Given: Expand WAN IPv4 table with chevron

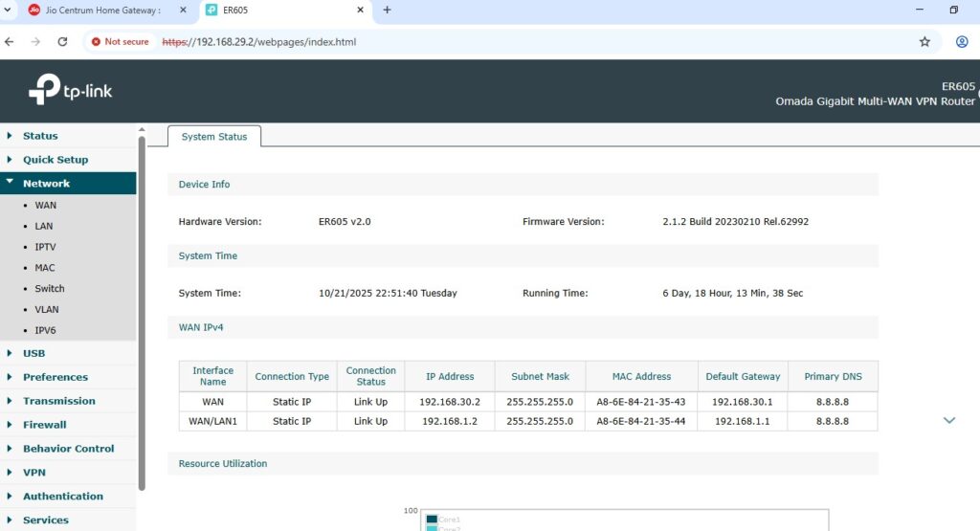Looking at the screenshot, I should (x=948, y=420).
